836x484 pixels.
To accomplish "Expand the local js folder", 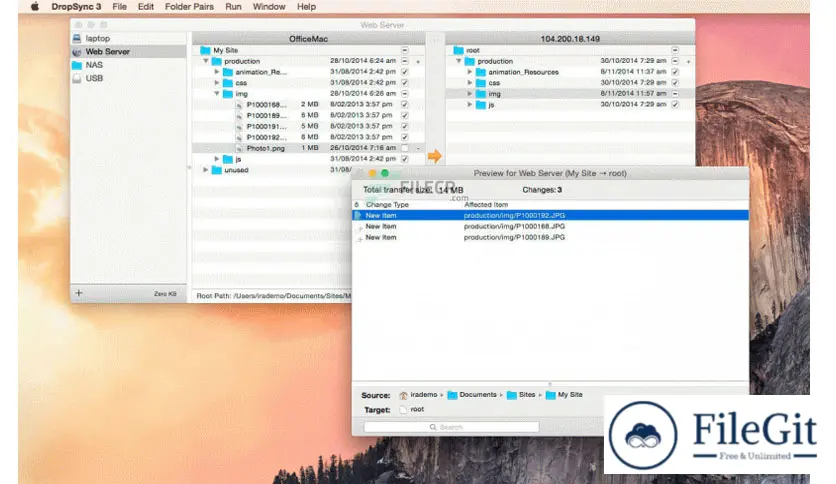I will 217,159.
